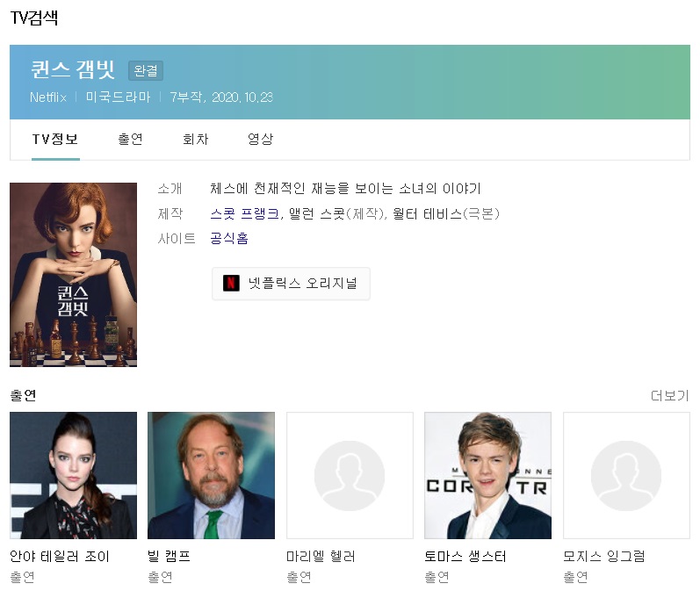
Task: Click the Netflix label in header
Action: click(x=48, y=97)
